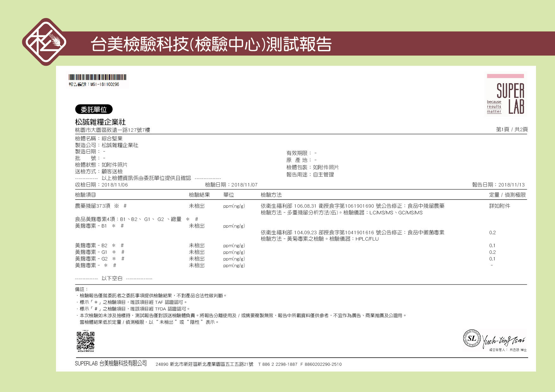555x392 pixels.
Task: Click the round SL stamp seal
Action: (x=472, y=338)
